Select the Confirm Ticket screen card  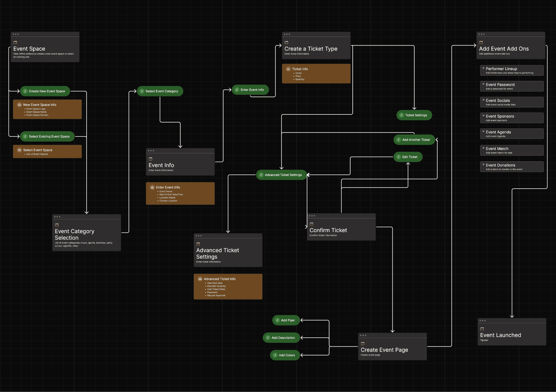[x=341, y=228]
